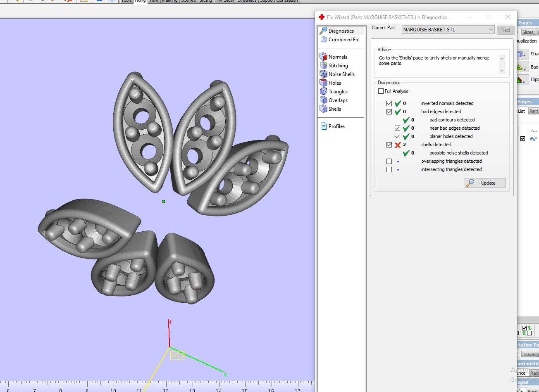Open the Normals fix page
The width and height of the screenshot is (539, 392).
tap(337, 57)
